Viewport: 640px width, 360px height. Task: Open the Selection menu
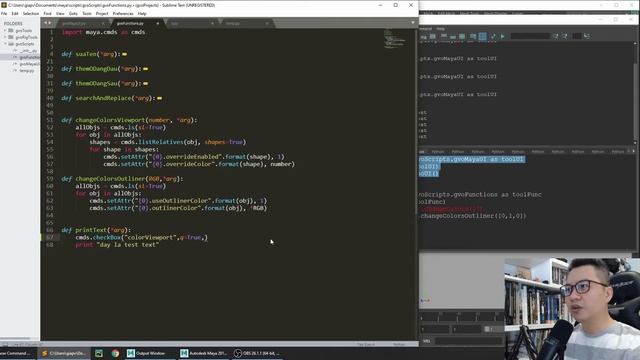pyautogui.click(x=31, y=13)
